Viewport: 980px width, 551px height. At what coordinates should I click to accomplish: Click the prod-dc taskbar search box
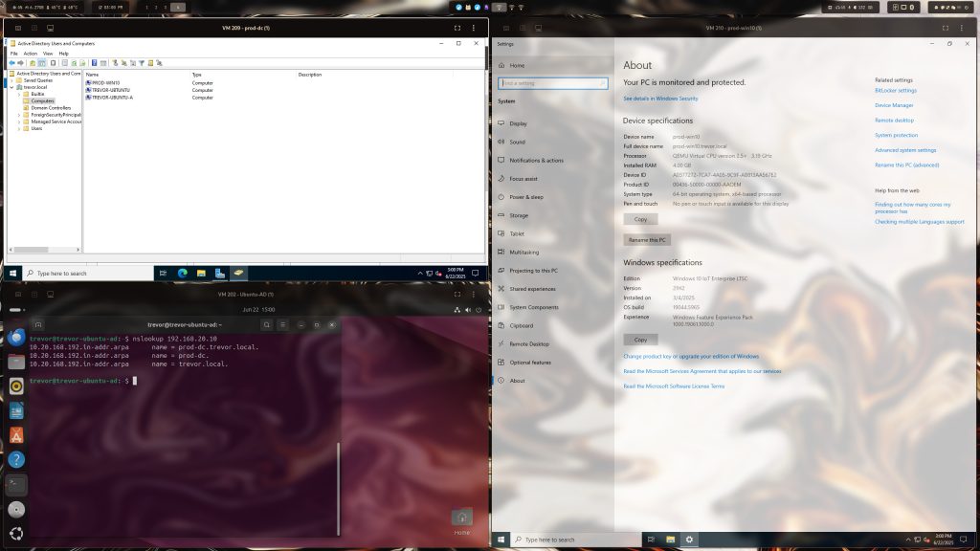87,273
